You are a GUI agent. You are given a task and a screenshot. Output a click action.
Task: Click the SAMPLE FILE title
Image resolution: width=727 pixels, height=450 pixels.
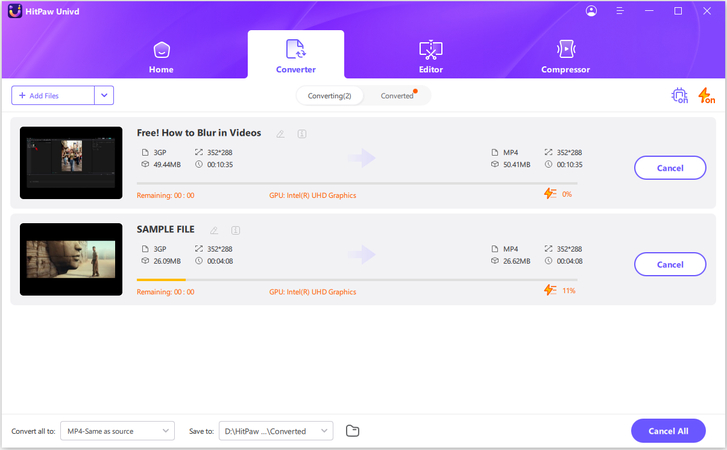click(x=166, y=229)
